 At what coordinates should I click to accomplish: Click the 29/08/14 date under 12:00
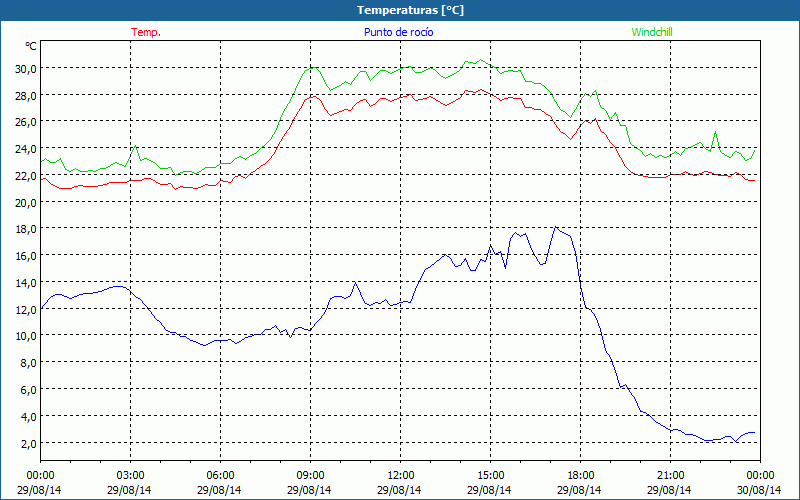coord(399,490)
